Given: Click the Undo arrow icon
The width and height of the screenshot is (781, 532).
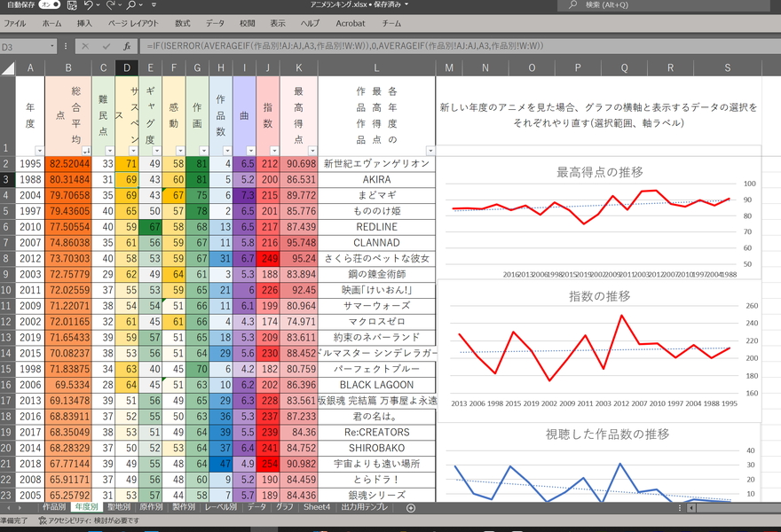Looking at the screenshot, I should [88, 5].
